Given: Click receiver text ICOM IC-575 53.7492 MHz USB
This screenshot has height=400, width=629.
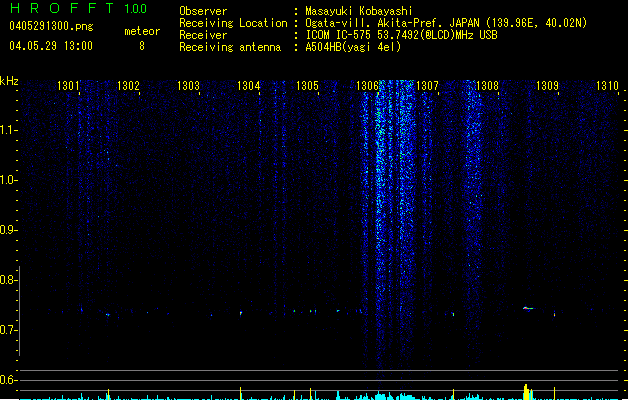Looking at the screenshot, I should (401, 35).
